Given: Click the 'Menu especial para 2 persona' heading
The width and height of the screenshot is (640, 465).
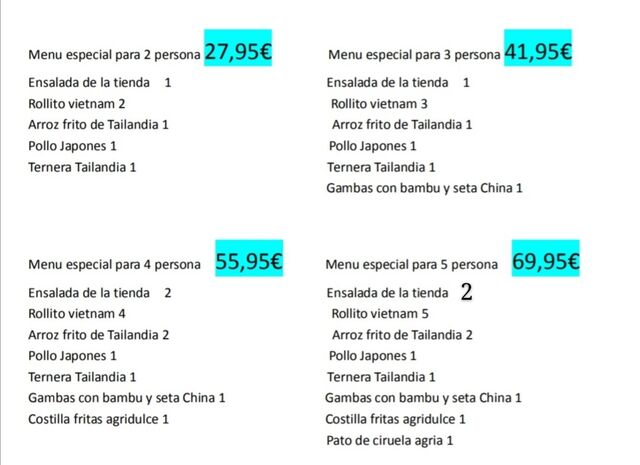Looking at the screenshot, I should pyautogui.click(x=114, y=54).
